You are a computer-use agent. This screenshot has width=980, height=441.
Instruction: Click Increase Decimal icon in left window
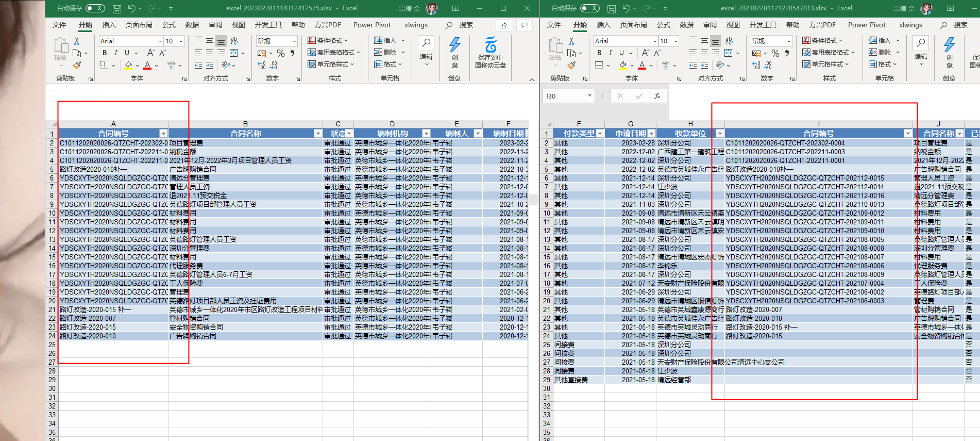point(262,66)
